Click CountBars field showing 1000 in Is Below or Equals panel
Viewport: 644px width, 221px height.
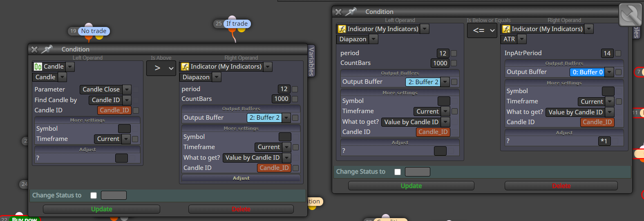coord(440,63)
